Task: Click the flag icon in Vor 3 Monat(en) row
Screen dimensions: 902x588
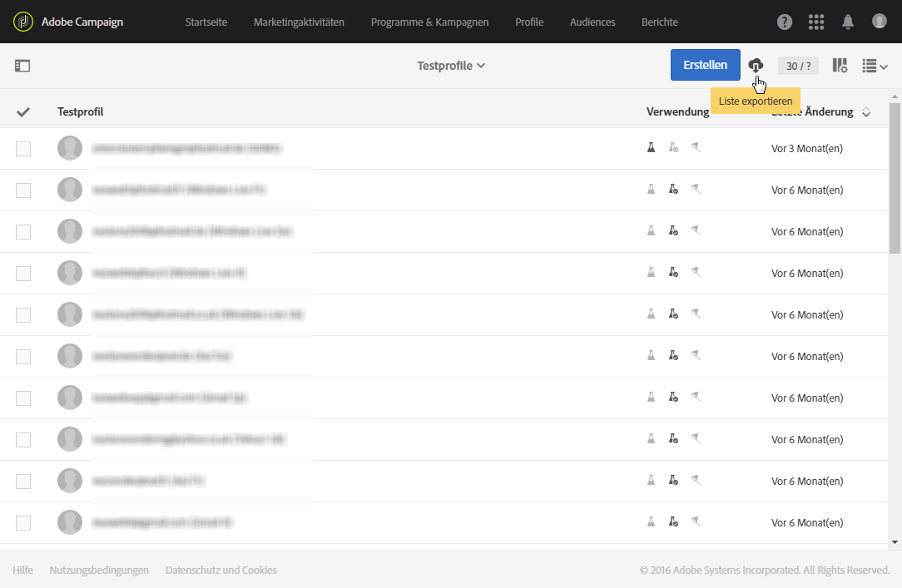Action: 696,148
